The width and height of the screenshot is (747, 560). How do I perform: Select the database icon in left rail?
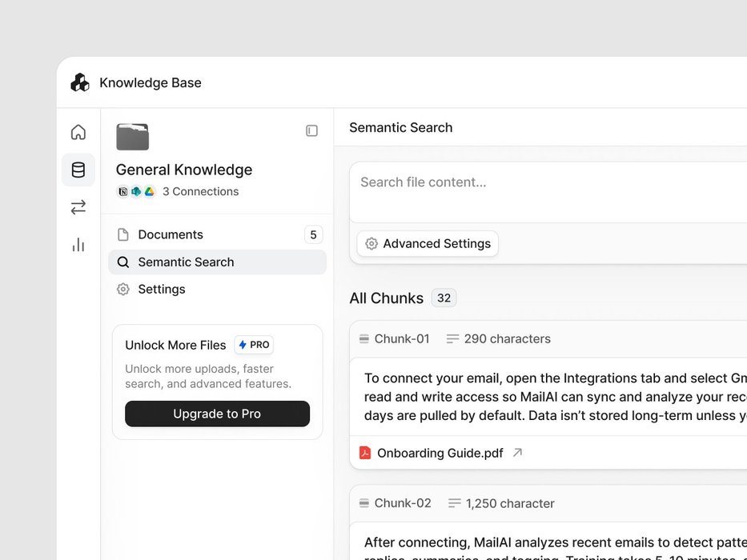78,170
